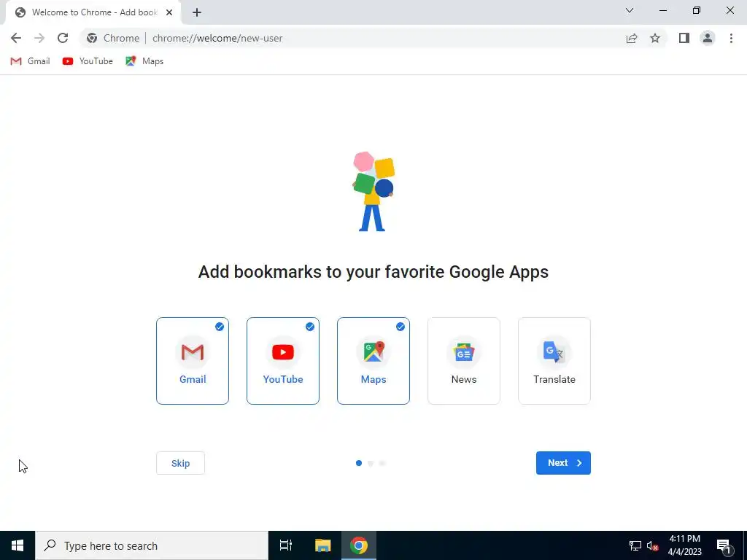Click the Skip button

click(181, 463)
